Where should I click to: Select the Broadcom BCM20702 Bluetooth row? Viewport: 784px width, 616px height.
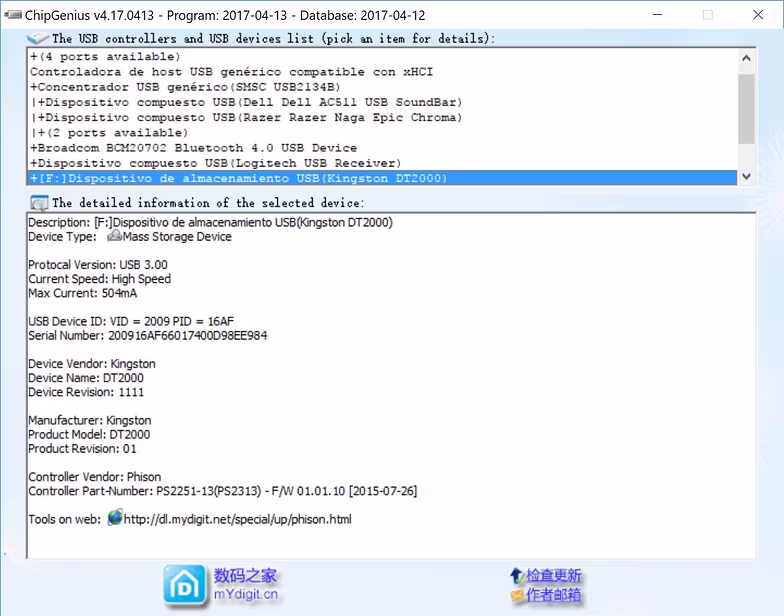pos(382,148)
